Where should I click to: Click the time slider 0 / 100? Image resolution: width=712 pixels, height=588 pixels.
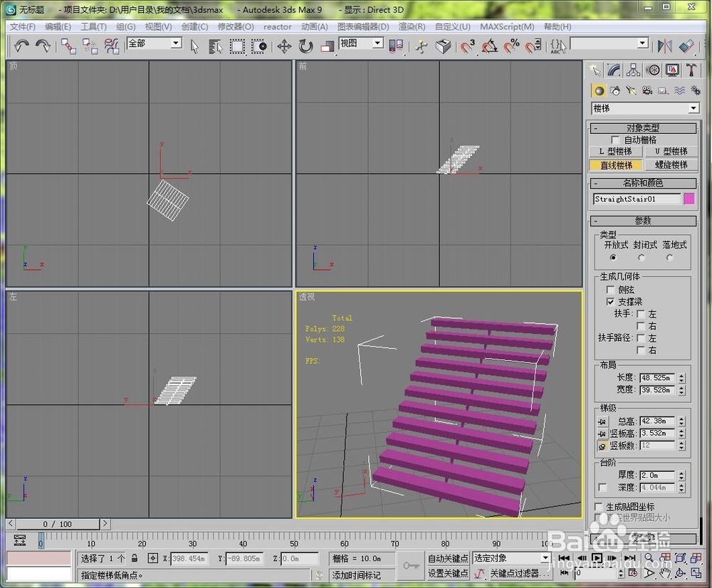point(58,524)
